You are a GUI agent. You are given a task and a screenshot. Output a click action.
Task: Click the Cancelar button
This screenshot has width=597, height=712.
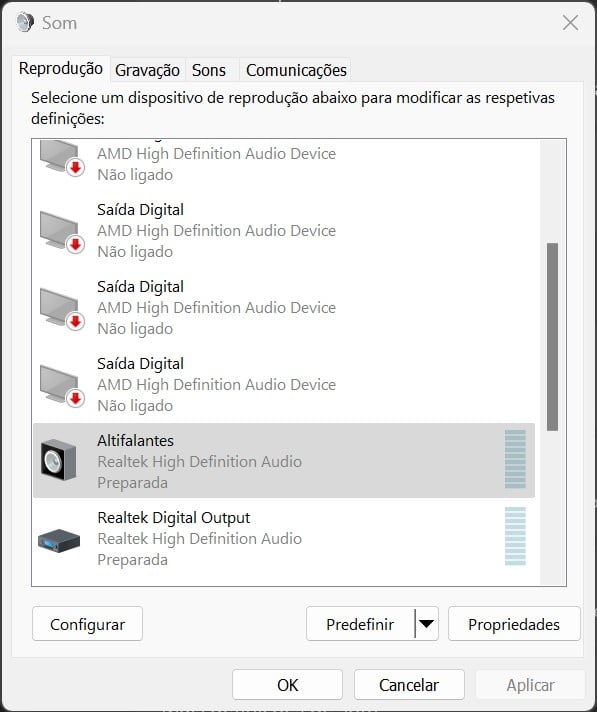click(409, 685)
